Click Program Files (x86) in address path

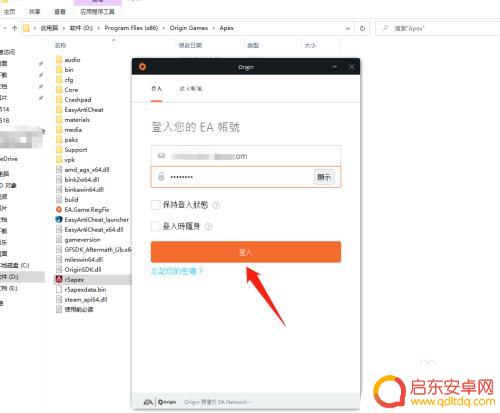coord(131,28)
